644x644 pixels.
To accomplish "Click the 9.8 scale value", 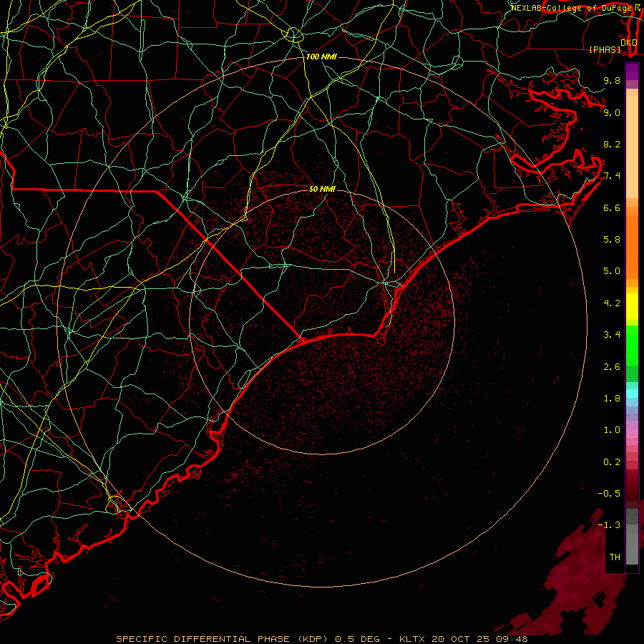I will click(612, 80).
